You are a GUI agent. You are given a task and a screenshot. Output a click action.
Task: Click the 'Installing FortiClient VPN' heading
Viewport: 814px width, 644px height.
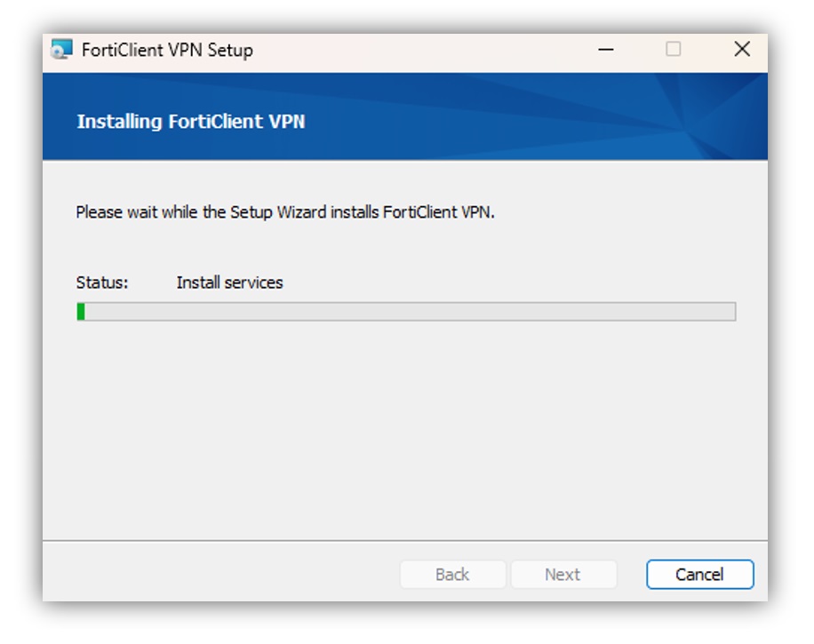coord(191,122)
